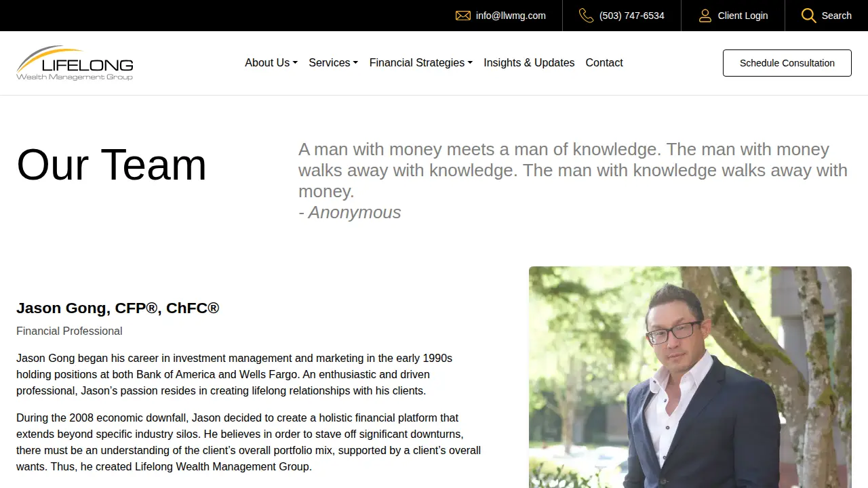
Task: Open the Client Login link
Action: point(743,16)
